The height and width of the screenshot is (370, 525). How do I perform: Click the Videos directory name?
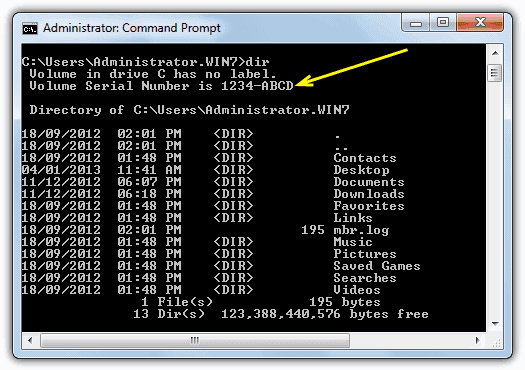click(x=357, y=290)
